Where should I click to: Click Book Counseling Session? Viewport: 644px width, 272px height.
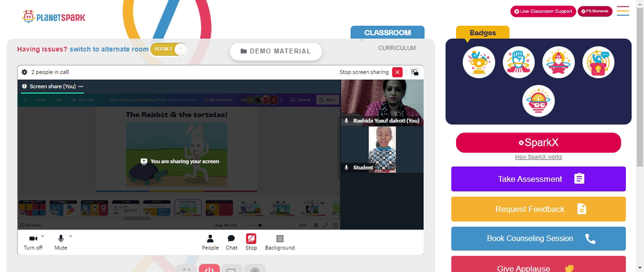click(x=538, y=238)
